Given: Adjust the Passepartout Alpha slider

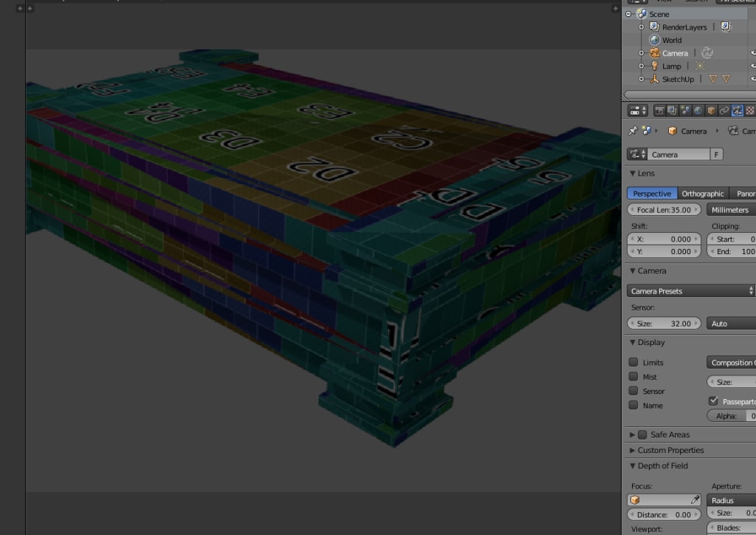Looking at the screenshot, I should (x=731, y=416).
